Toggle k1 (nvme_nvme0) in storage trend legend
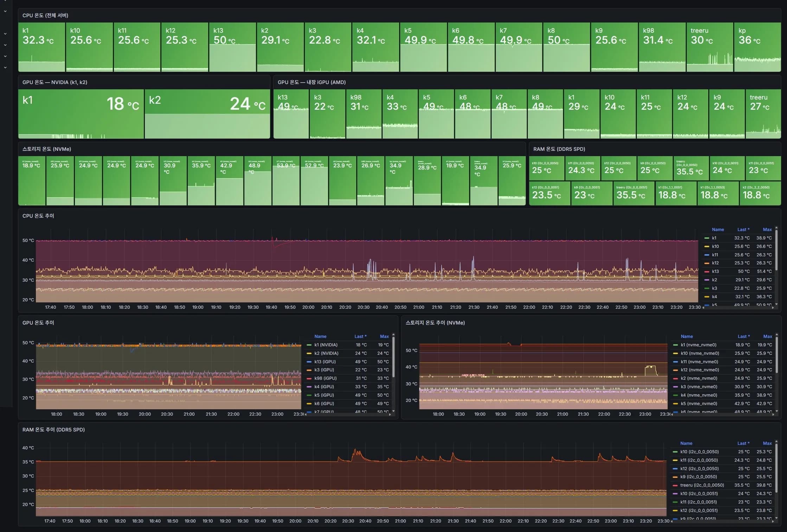Screen dimensions: 787x532 pyautogui.click(x=699, y=345)
